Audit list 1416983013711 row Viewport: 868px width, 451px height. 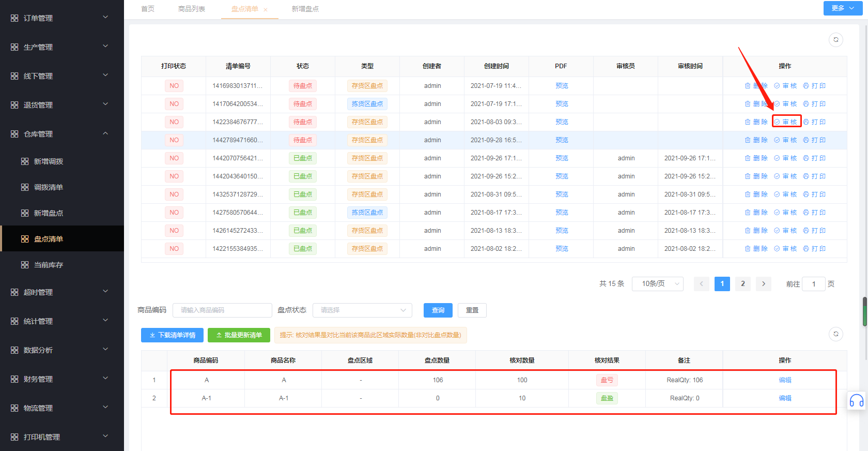(x=785, y=86)
